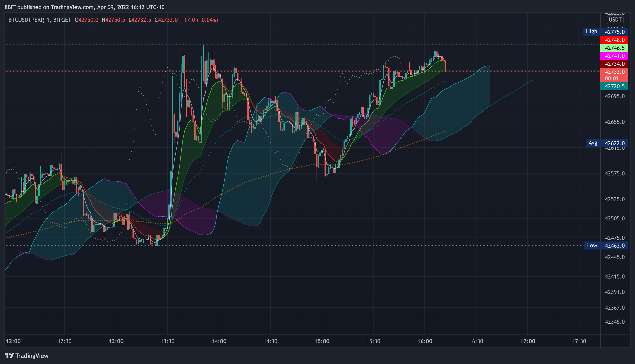Click the 13:30 time axis label
This screenshot has height=364, width=635.
[x=167, y=341]
